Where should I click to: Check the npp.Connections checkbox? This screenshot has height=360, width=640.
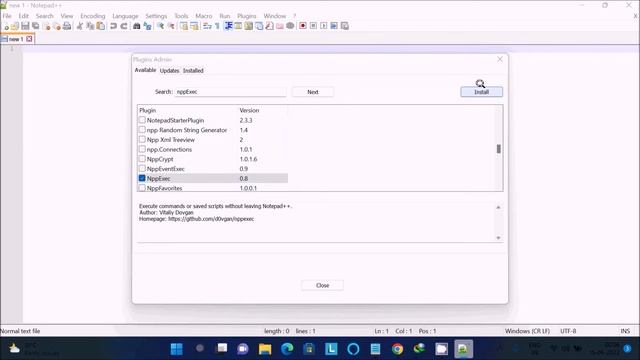(142, 149)
